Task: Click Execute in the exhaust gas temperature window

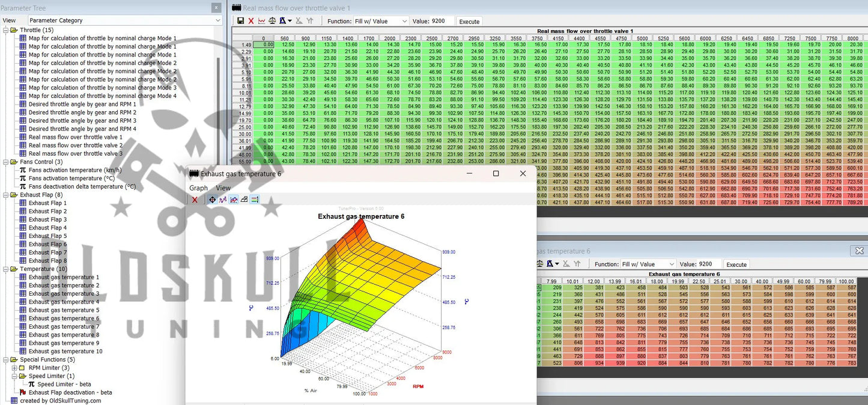Action: pos(736,264)
